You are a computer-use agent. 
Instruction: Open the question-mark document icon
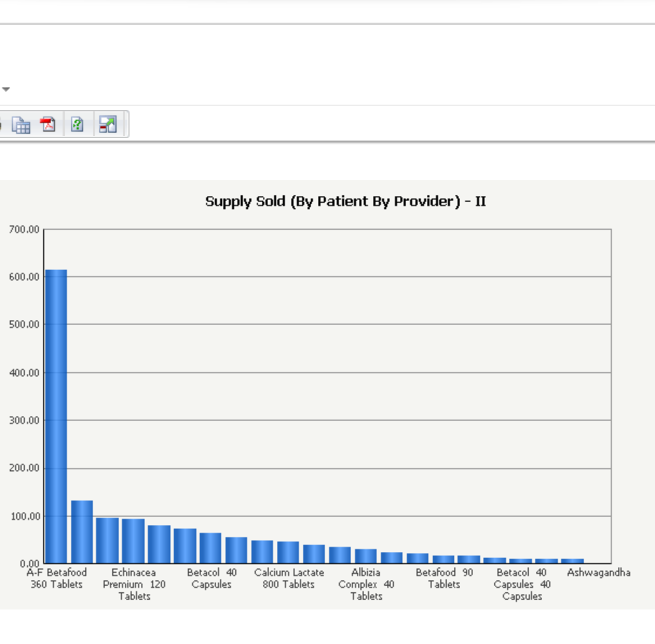77,125
